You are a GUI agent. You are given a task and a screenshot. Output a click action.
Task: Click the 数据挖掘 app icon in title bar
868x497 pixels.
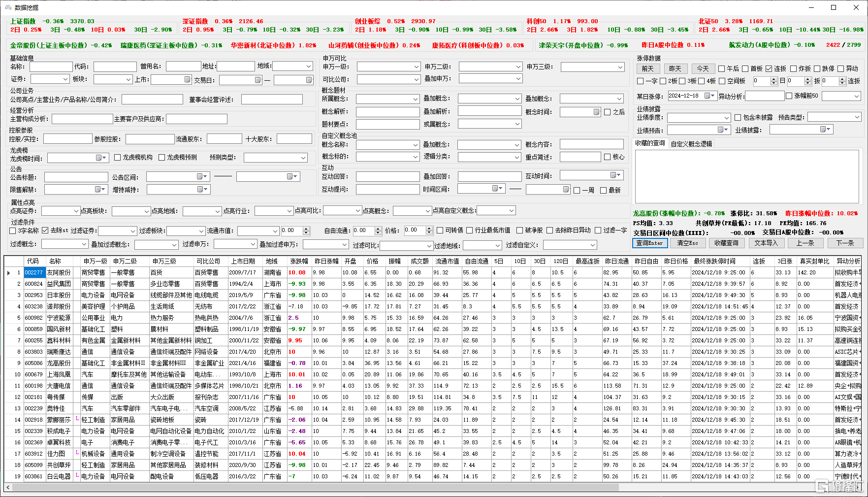click(8, 7)
